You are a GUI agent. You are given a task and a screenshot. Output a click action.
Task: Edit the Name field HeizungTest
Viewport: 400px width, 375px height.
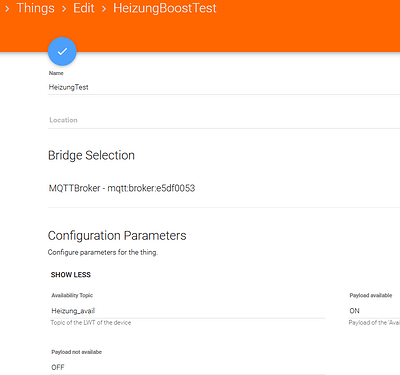(224, 87)
